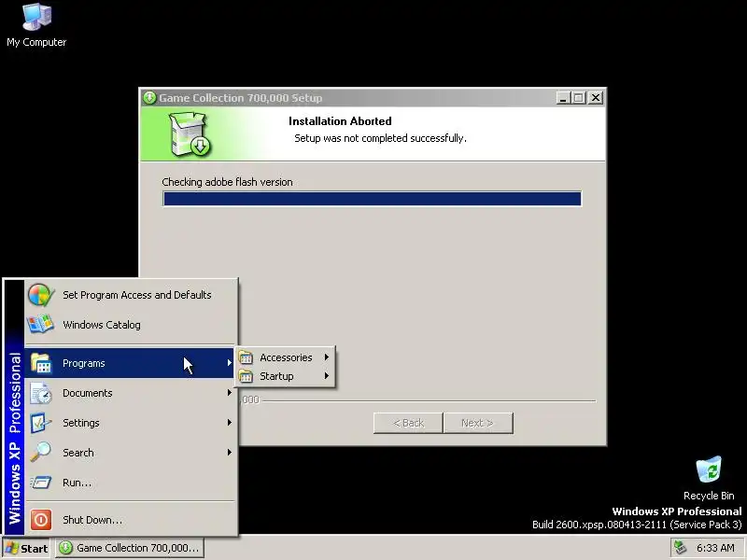The image size is (747, 560).
Task: Expand the Documents submenu arrow
Action: click(x=230, y=393)
